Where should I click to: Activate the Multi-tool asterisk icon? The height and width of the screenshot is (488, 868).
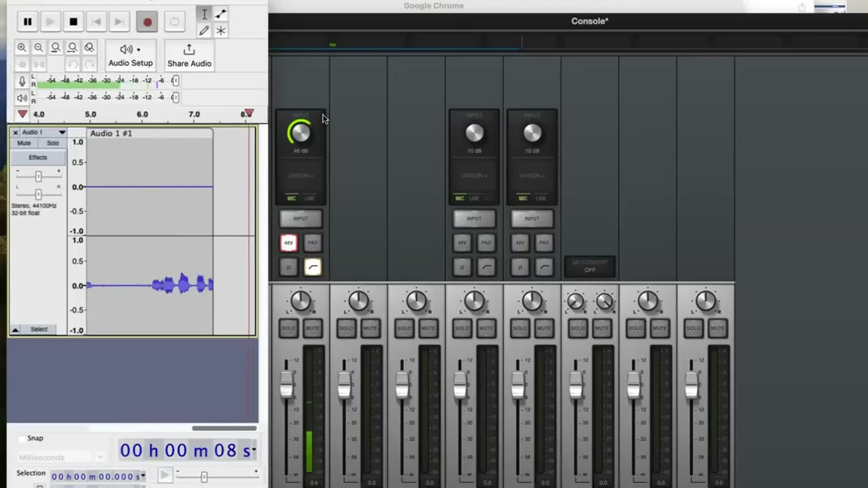tap(221, 30)
